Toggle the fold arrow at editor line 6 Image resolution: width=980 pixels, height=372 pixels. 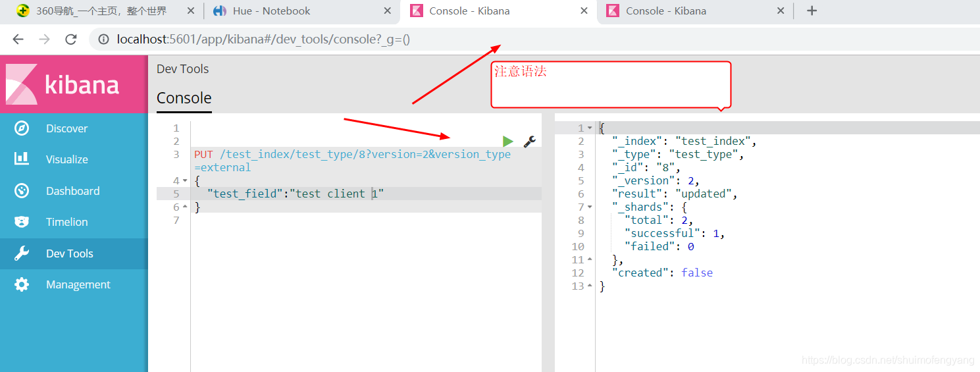186,207
